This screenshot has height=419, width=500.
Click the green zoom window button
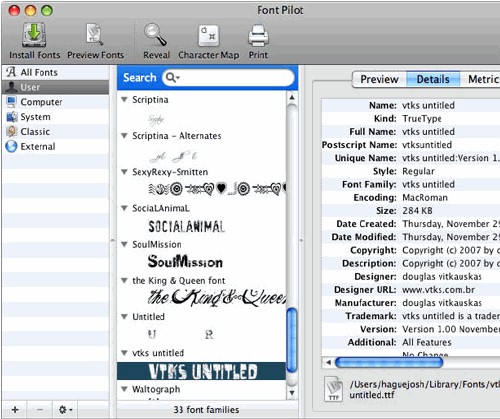[x=47, y=11]
